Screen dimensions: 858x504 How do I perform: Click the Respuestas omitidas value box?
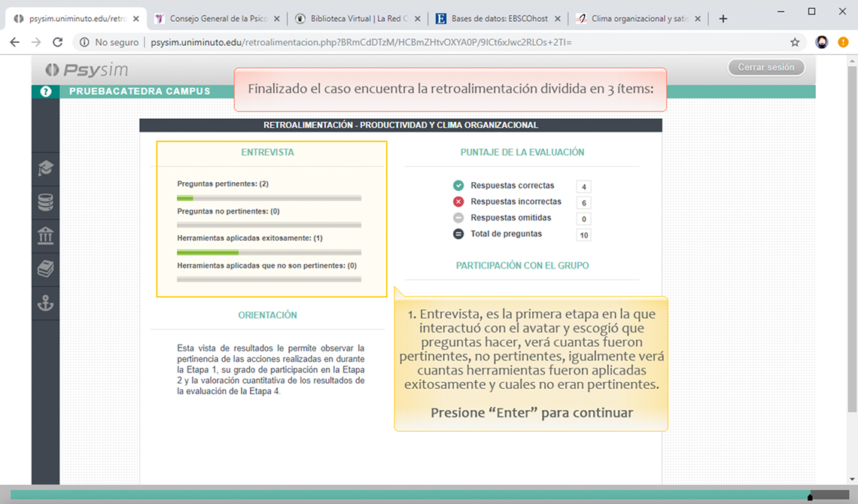(x=584, y=219)
